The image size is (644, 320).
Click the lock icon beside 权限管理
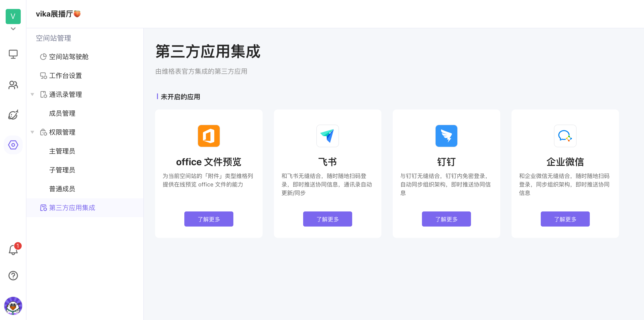[43, 132]
